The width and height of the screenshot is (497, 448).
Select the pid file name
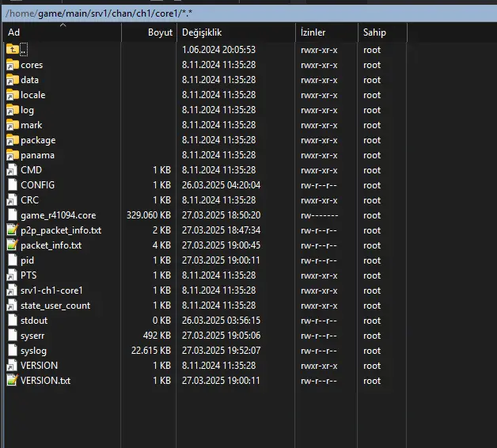(x=27, y=260)
